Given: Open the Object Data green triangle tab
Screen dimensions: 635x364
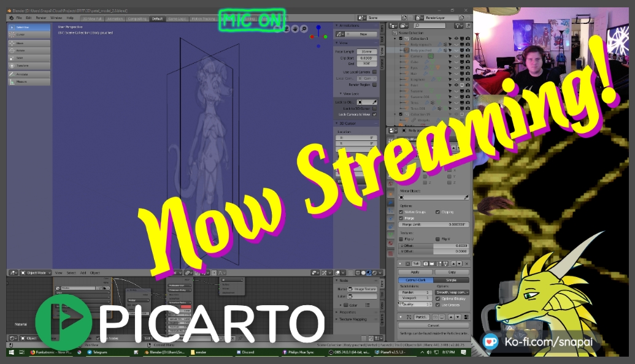Looking at the screenshot, I should click(x=390, y=234).
